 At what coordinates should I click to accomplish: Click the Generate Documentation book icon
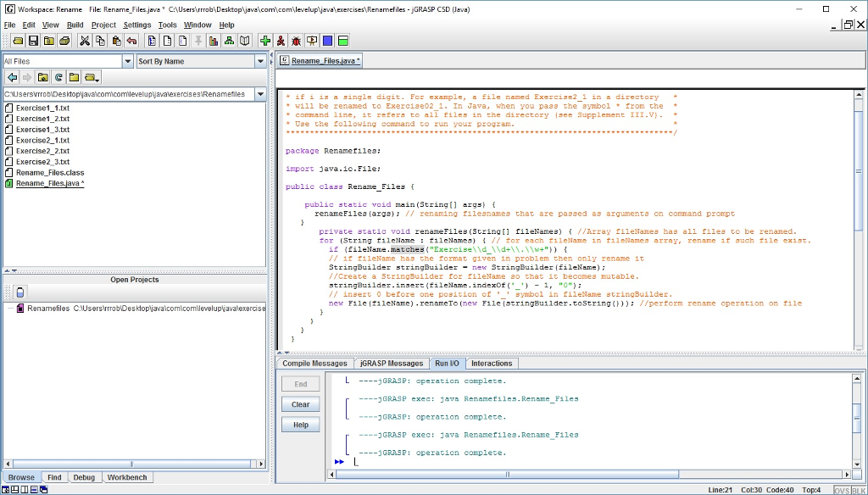(244, 41)
